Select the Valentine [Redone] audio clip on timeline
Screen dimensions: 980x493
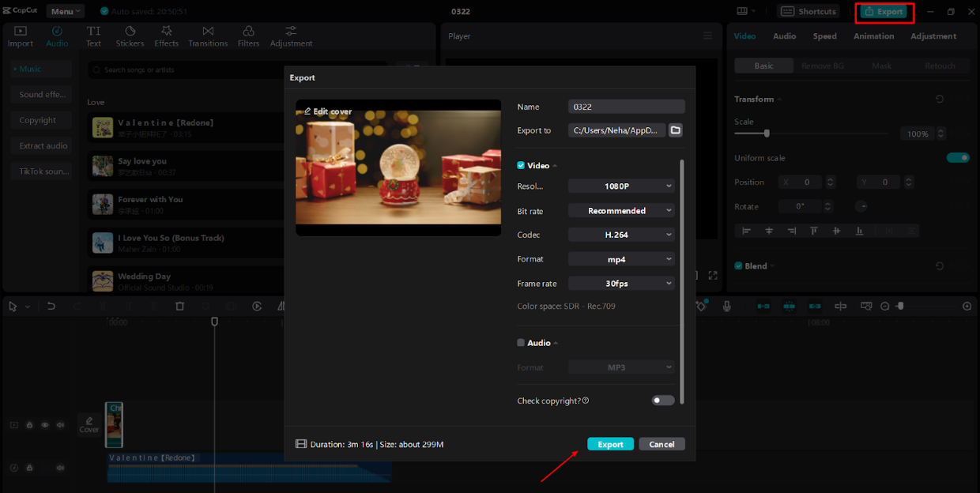coord(250,467)
